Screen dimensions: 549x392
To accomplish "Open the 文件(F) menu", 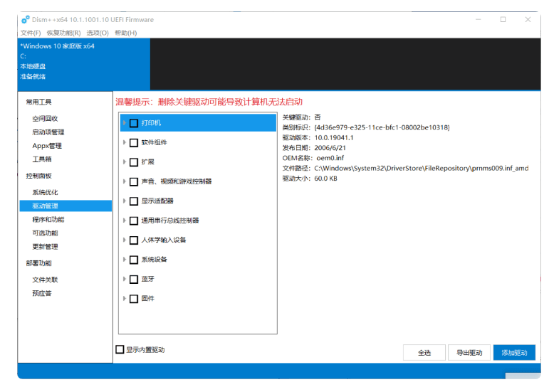I will coord(31,33).
